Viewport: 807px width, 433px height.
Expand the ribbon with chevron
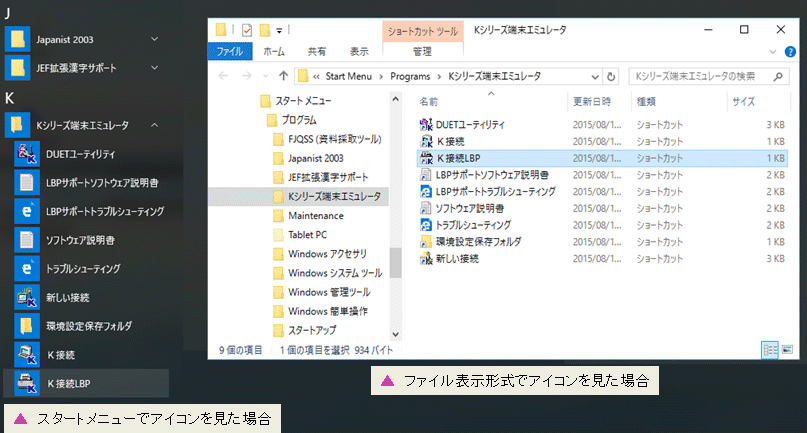(x=773, y=51)
